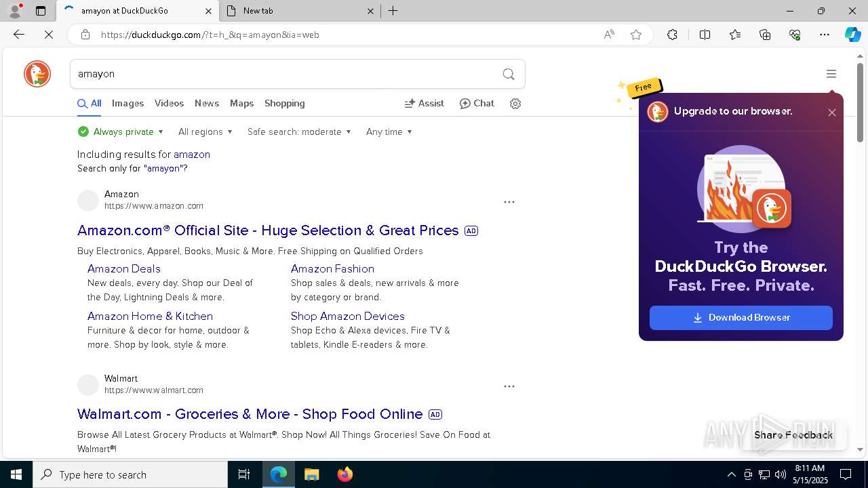Open the Amazon Fashion sitelink
The image size is (868, 488).
[x=332, y=269]
